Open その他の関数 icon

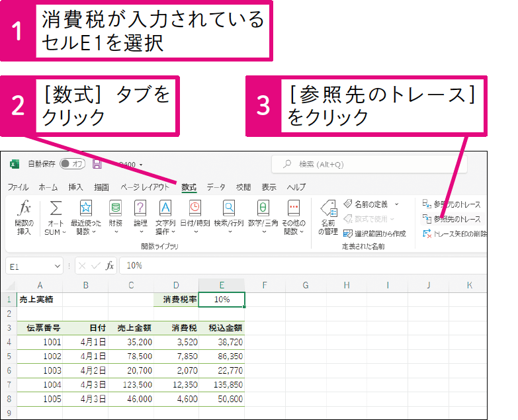294,208
